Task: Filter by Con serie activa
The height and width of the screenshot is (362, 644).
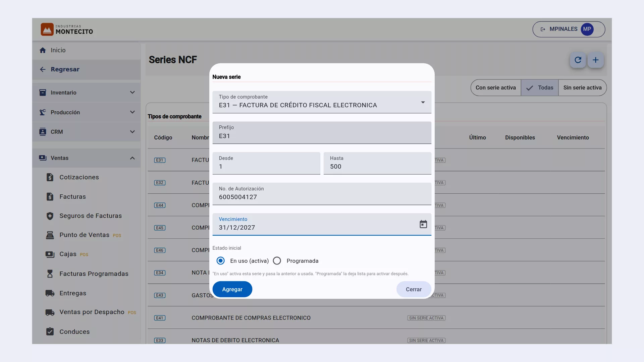Action: (x=496, y=88)
